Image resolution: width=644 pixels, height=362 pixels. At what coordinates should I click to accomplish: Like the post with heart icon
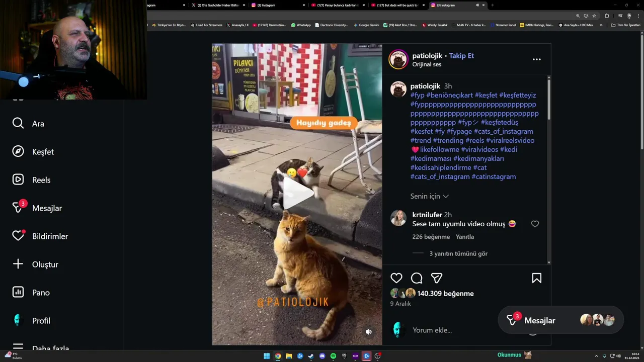pos(396,278)
